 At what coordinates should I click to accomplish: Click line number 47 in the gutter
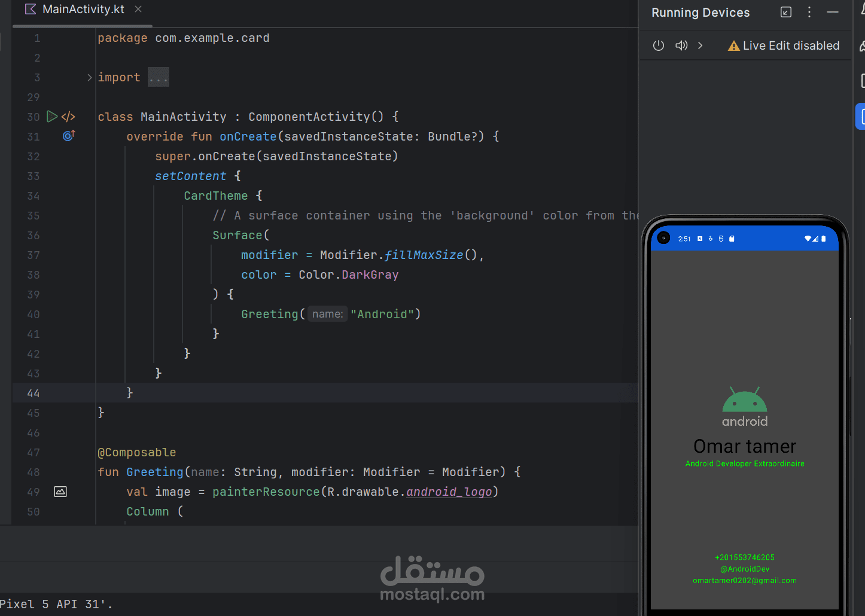tap(33, 453)
